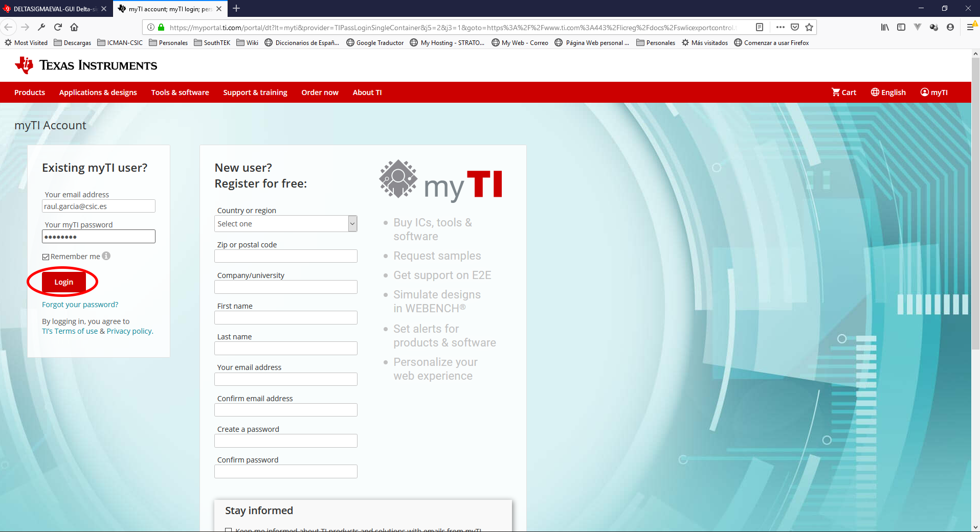Close the myTI account tab
Screen dimensions: 980x532
[219, 9]
